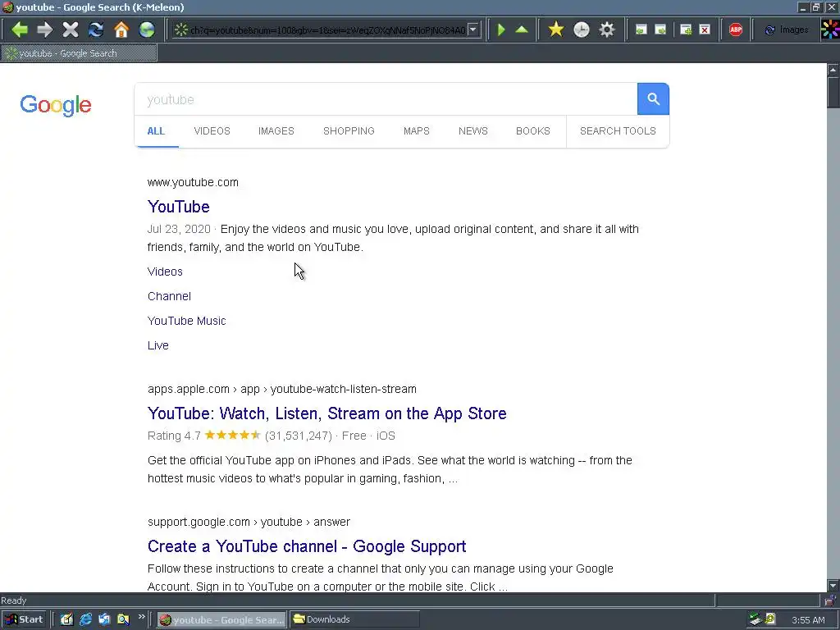Click the next tab icon in toolbar

tap(660, 30)
